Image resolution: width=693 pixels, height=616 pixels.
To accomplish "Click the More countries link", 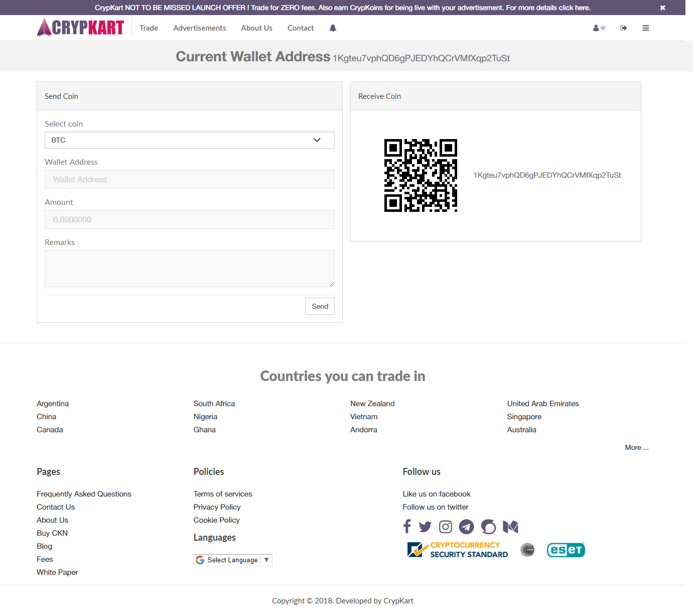I will [636, 447].
